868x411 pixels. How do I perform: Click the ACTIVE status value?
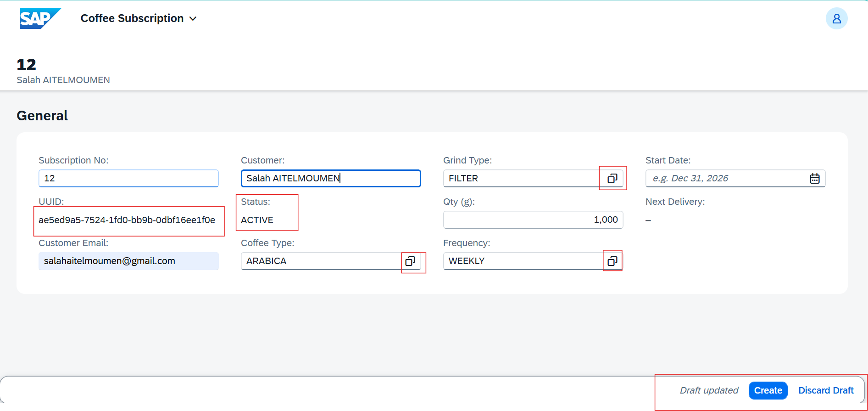257,220
